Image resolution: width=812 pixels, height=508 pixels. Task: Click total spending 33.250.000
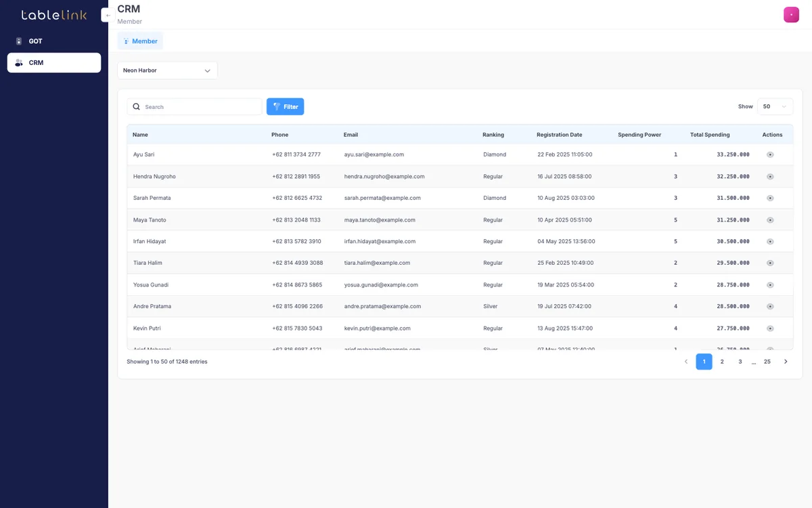coord(733,154)
